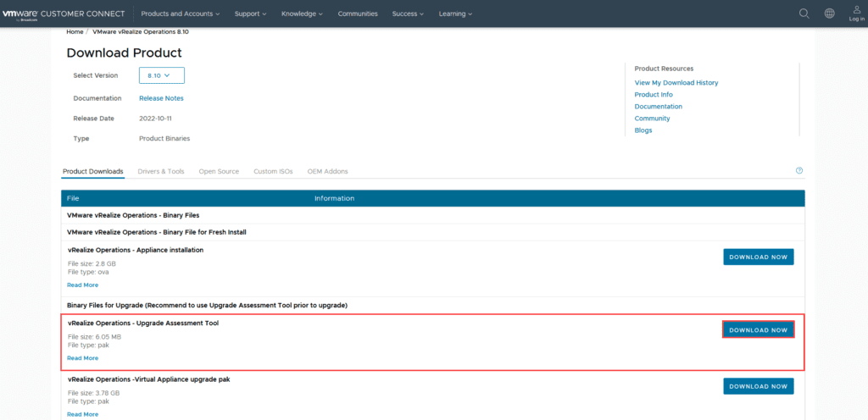
Task: Go to the Home breadcrumb
Action: click(75, 32)
